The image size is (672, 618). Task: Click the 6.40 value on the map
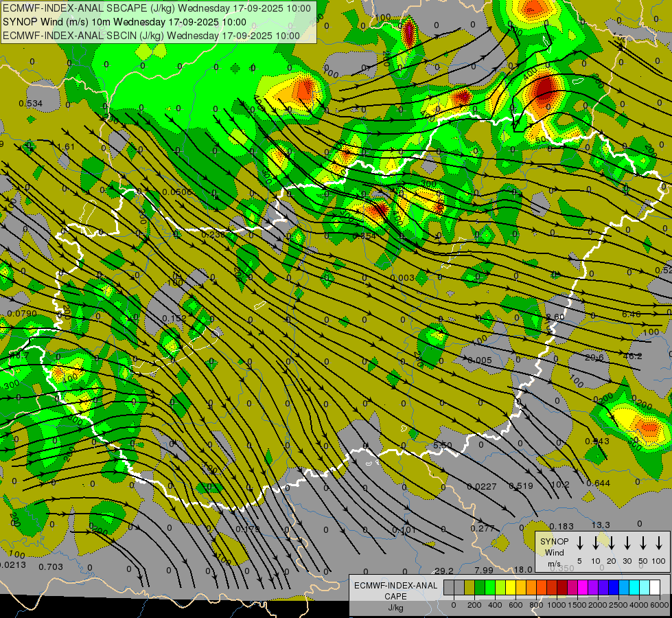point(632,314)
